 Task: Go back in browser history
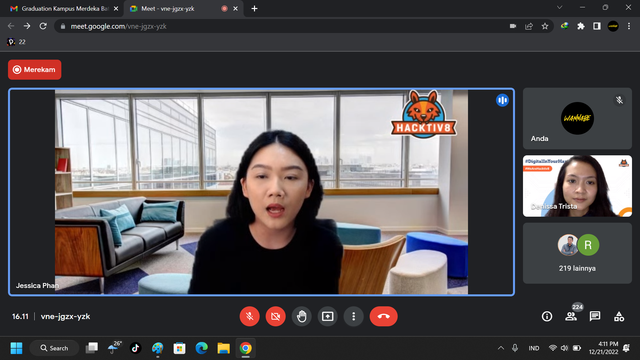[11, 26]
